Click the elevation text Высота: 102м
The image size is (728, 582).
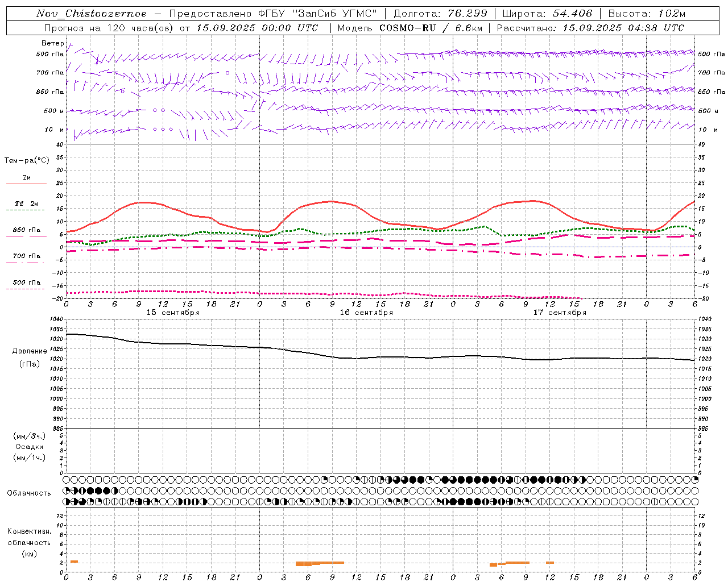(647, 14)
